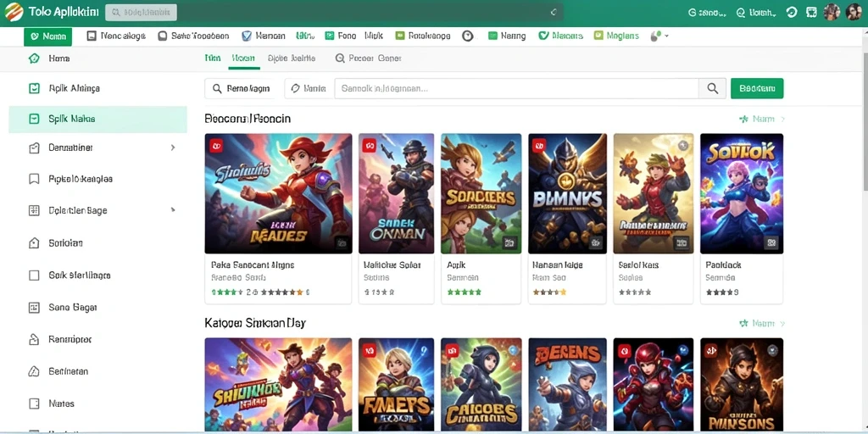This screenshot has height=434, width=868.
Task: Click the green Nonon button
Action: (48, 36)
